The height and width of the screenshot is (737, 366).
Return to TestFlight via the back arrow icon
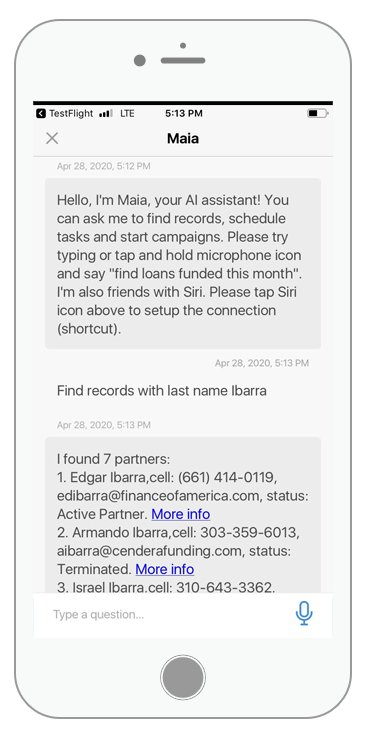click(41, 113)
